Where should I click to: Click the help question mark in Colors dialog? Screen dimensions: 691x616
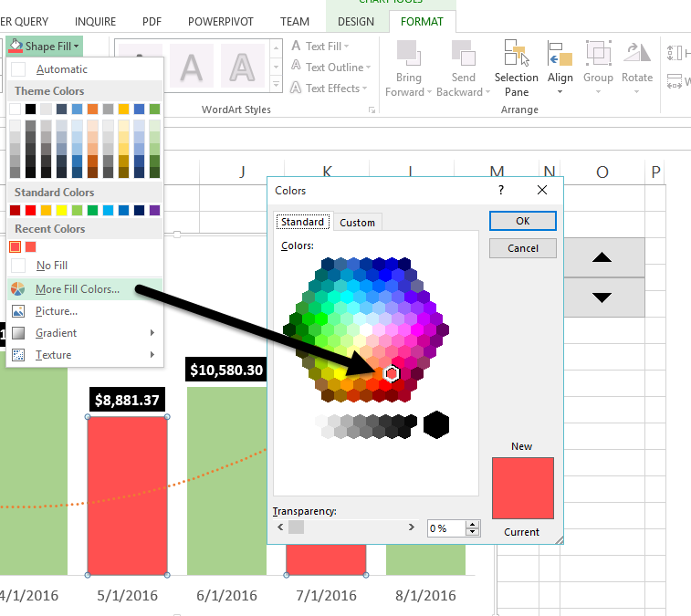click(x=500, y=190)
